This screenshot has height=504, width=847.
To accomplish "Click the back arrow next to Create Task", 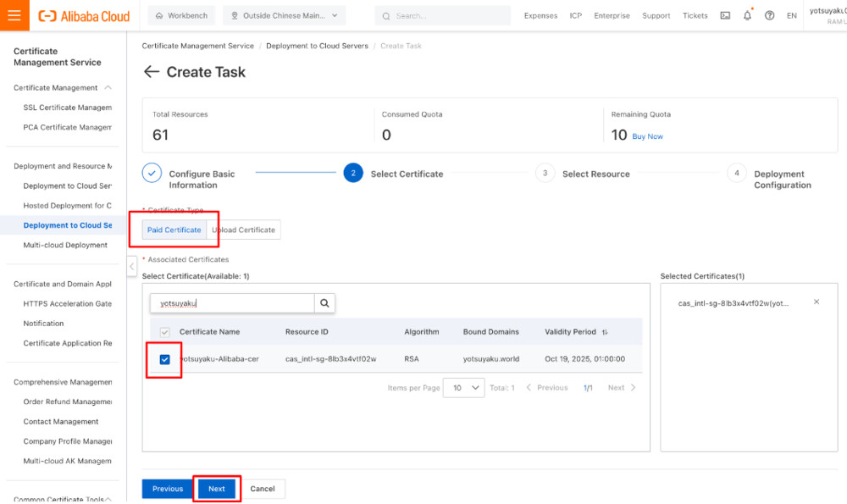I will tap(151, 72).
